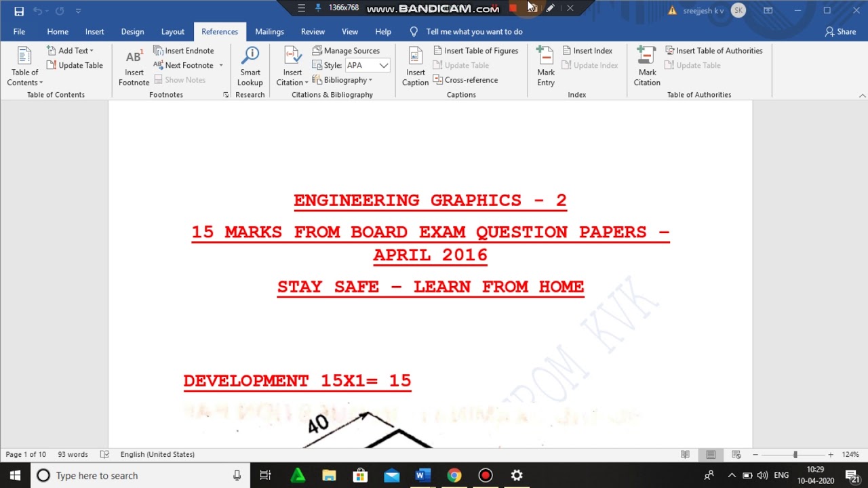Screen dimensions: 868x488
Task: Click the Save icon in title bar
Action: tap(19, 11)
